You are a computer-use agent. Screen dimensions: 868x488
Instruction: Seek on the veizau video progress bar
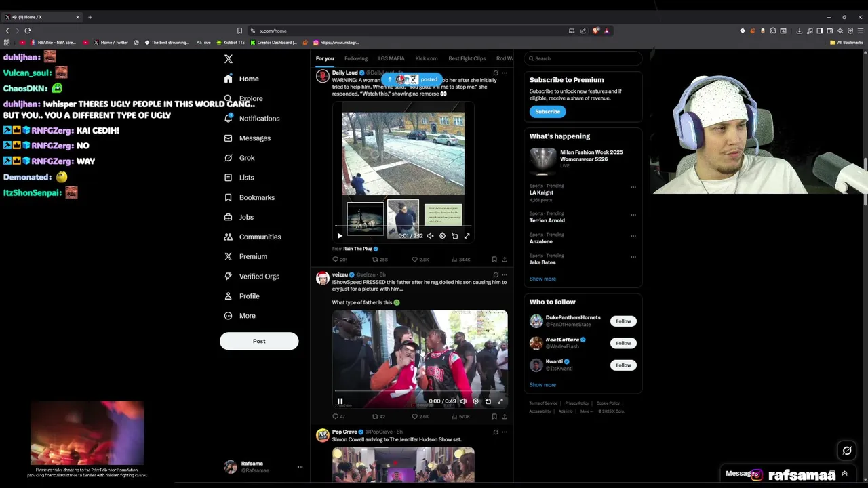[x=420, y=391]
